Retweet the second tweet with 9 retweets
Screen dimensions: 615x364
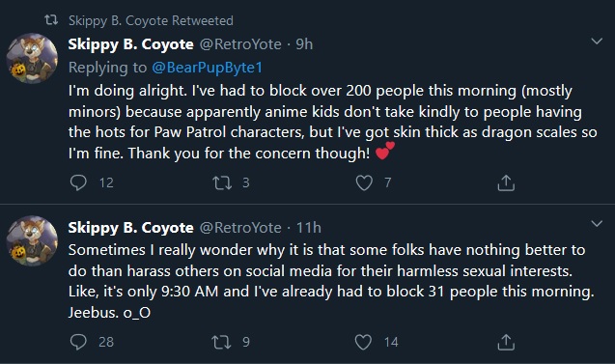point(222,342)
